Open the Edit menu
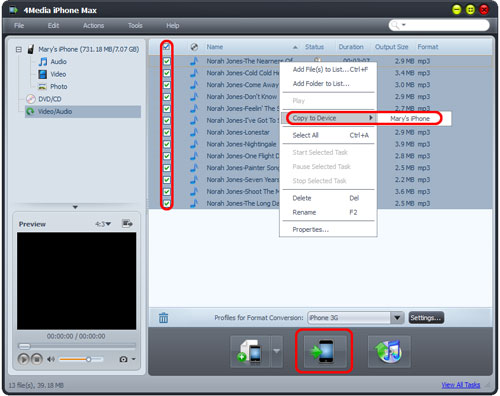Viewport: 500px width, 396px height. 53,26
